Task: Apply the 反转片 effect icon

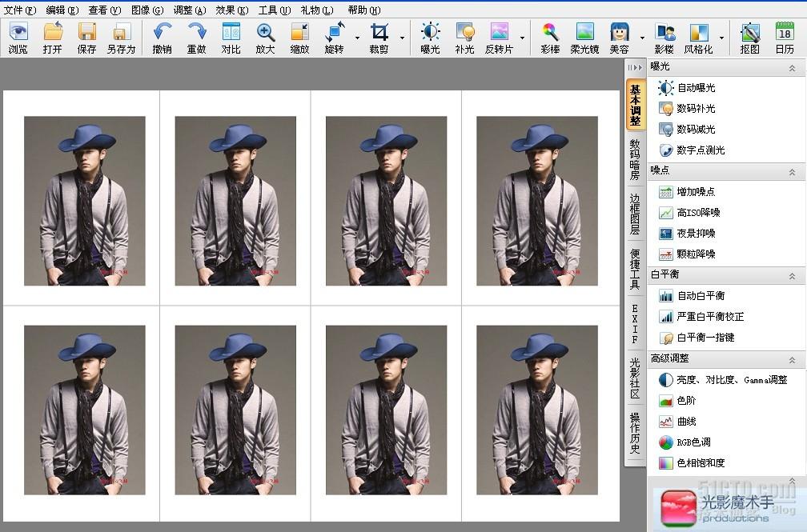Action: click(x=500, y=38)
